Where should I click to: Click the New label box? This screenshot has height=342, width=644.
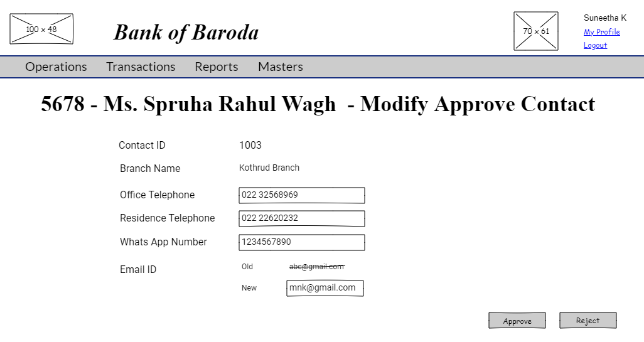256,288
